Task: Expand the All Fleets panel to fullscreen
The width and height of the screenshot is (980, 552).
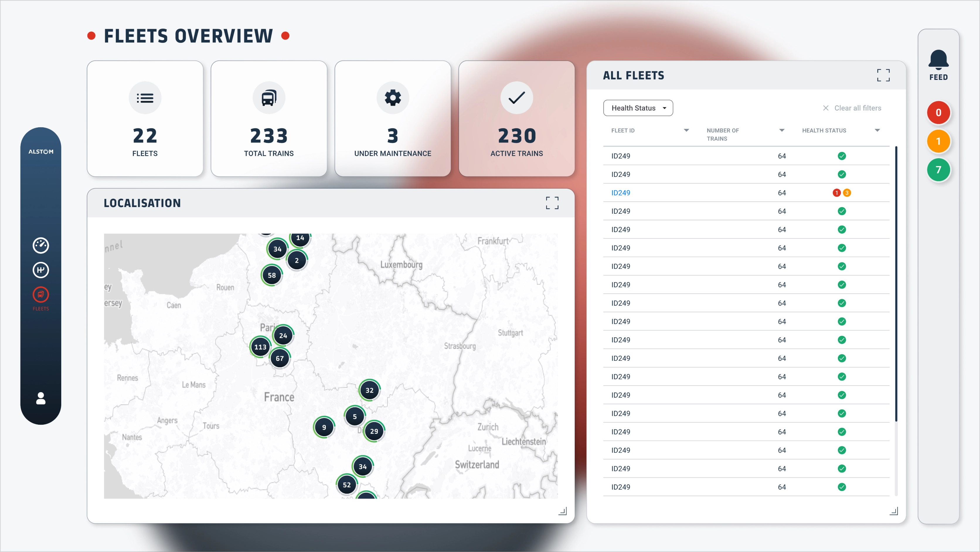Action: [883, 75]
